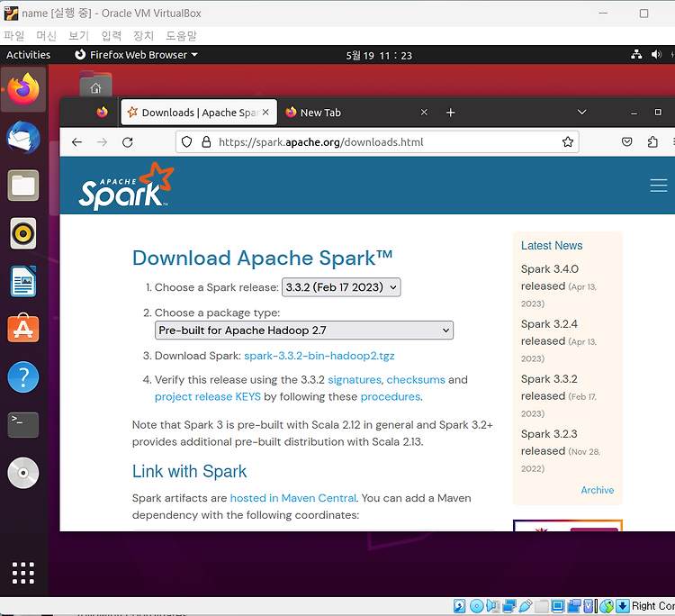Open VirtualBox 장치 menu
Image resolution: width=675 pixels, height=616 pixels.
tap(143, 36)
